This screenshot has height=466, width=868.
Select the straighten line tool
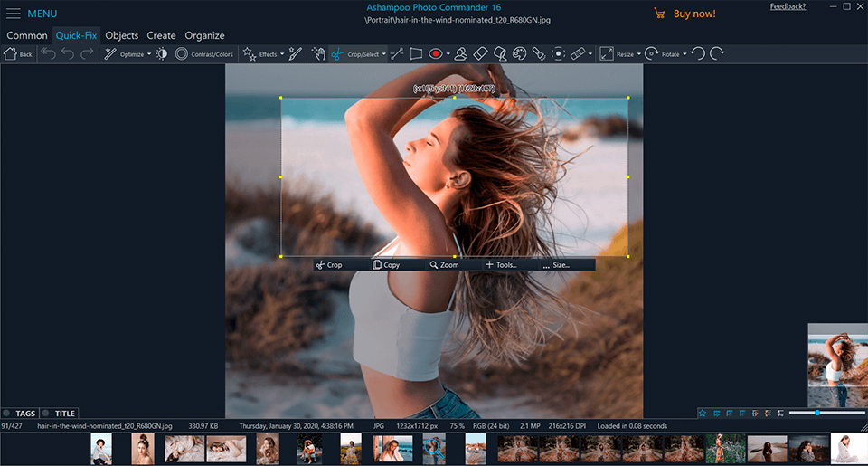(397, 53)
